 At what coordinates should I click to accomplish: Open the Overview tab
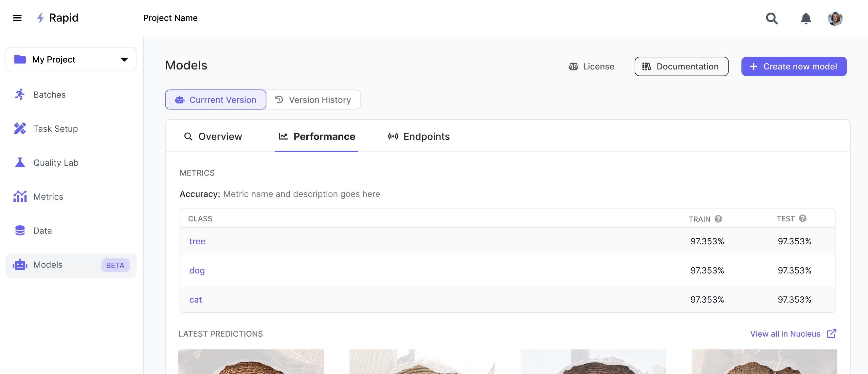[x=213, y=136]
